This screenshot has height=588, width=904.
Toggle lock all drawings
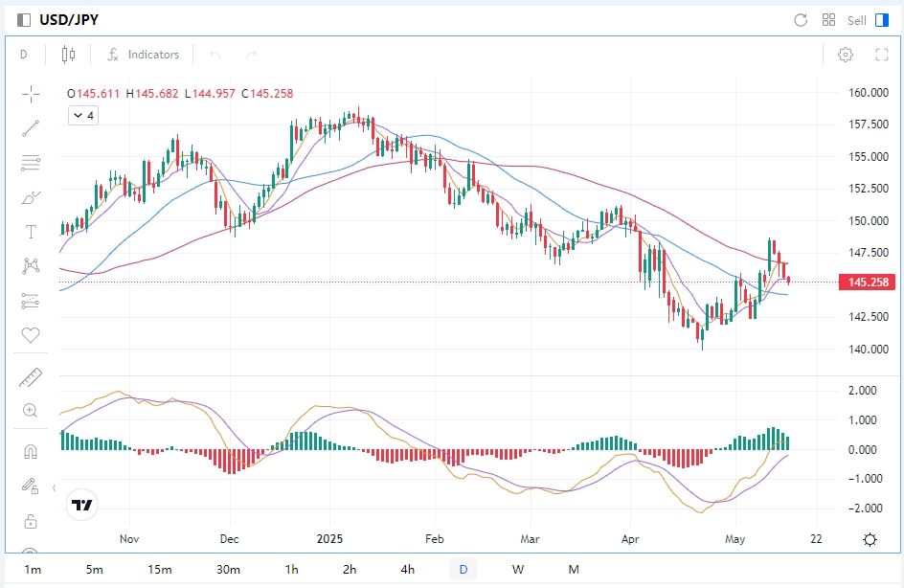[31, 521]
